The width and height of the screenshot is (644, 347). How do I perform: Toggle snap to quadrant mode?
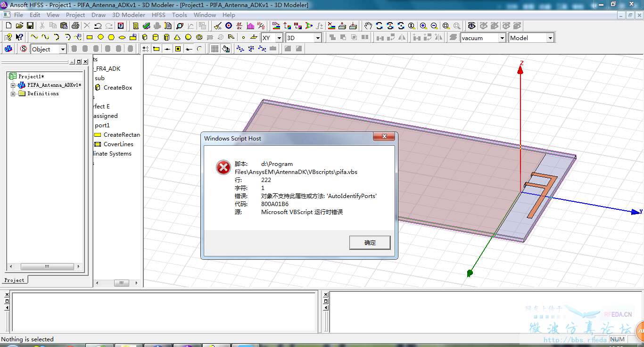(189, 49)
